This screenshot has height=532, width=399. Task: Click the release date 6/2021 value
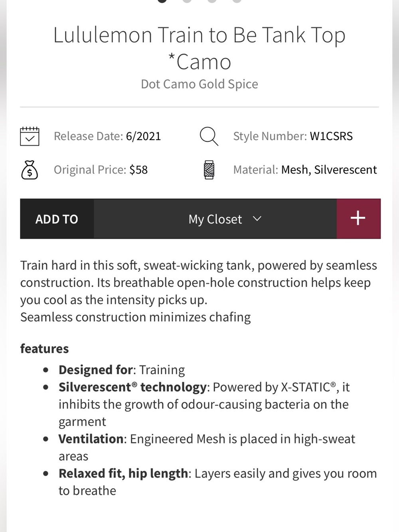click(x=143, y=136)
